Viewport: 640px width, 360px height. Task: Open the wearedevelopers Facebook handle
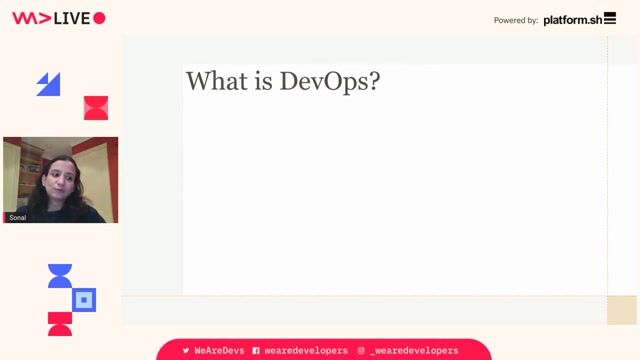[306, 351]
